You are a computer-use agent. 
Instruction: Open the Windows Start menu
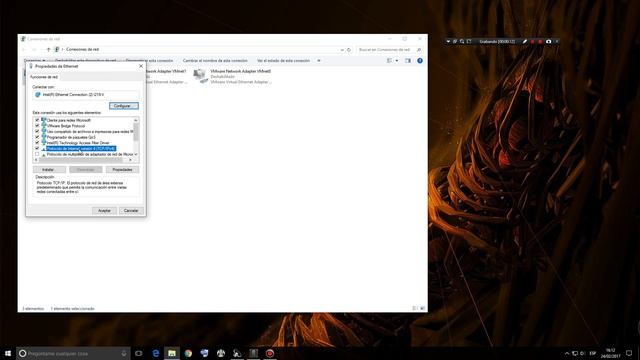click(x=8, y=353)
